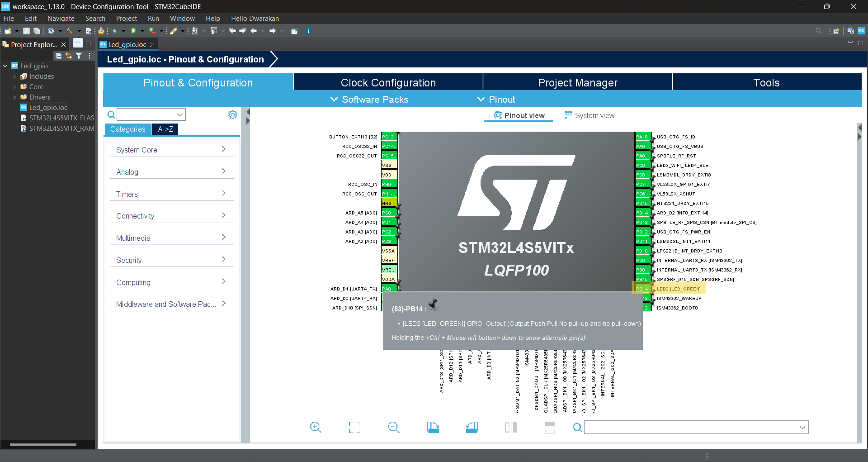The width and height of the screenshot is (868, 462).
Task: Select Project Manager
Action: click(577, 82)
